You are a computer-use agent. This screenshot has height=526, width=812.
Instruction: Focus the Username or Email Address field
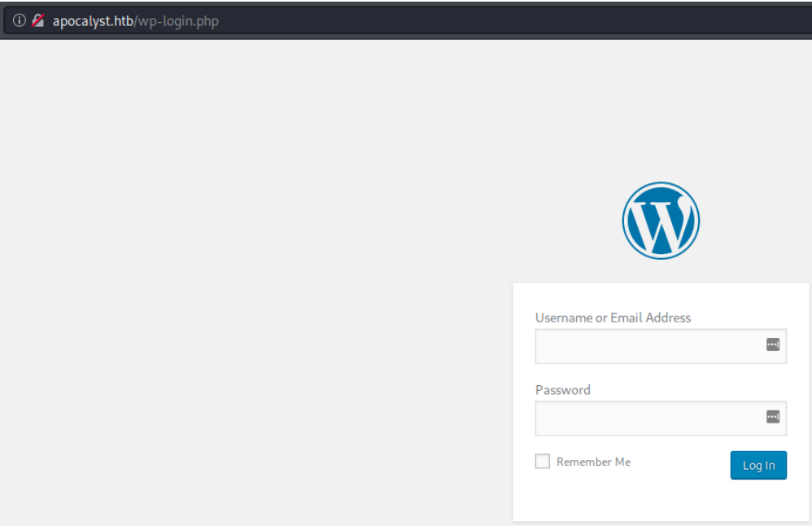click(661, 346)
